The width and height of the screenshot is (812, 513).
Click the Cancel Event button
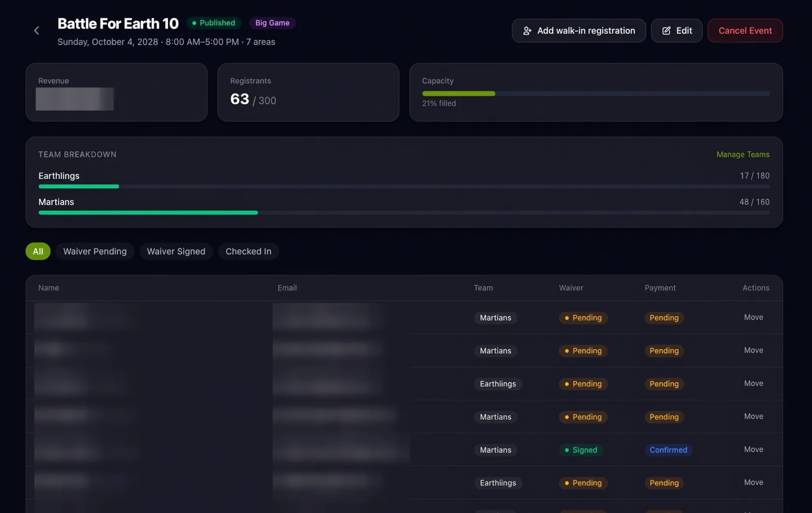tap(745, 30)
